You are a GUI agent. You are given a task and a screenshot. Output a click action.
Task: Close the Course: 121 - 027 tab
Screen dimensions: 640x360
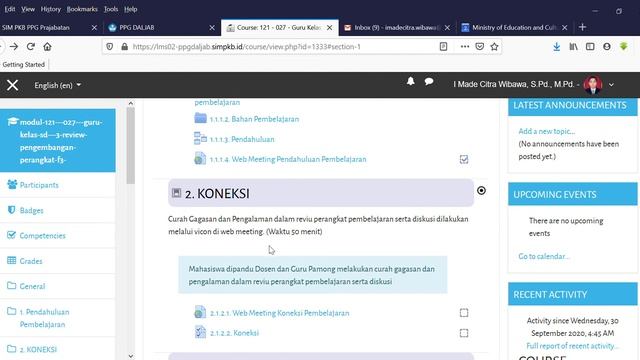tap(329, 27)
